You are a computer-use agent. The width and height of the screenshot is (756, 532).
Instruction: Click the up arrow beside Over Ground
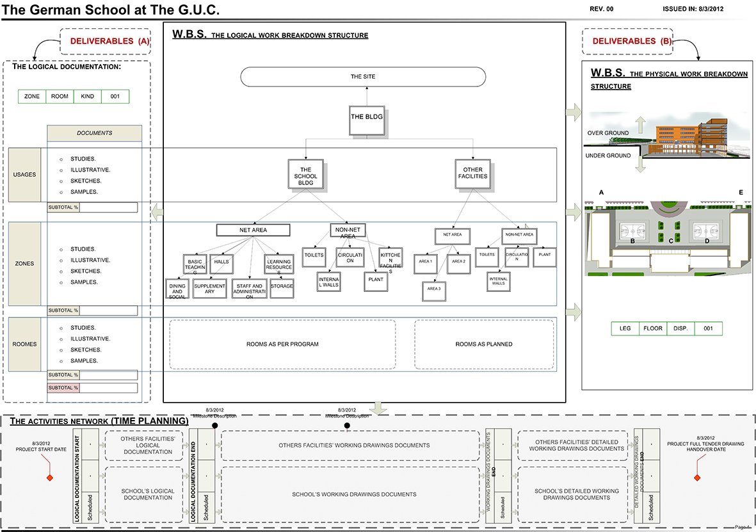640,125
